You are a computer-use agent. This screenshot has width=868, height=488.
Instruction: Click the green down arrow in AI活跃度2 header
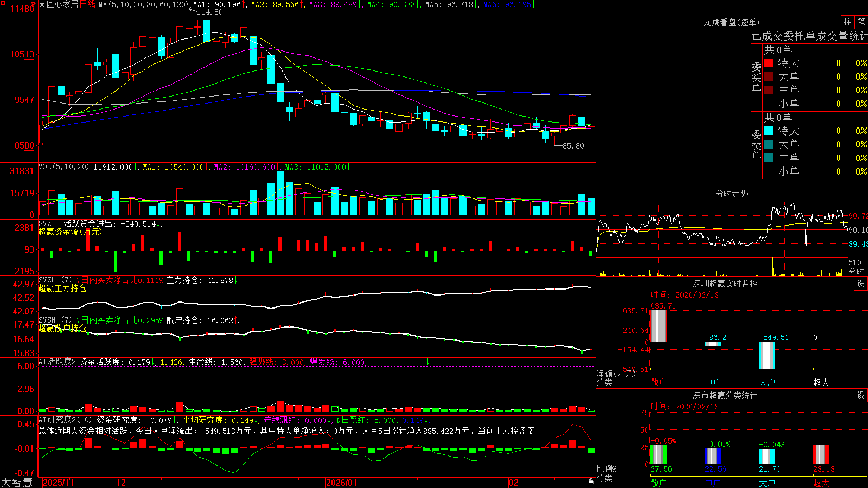coord(427,362)
